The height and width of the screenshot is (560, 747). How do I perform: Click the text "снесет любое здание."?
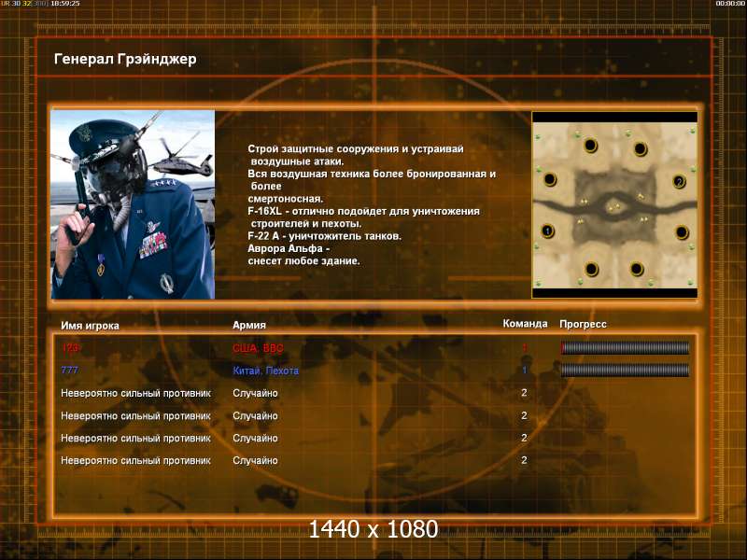[x=304, y=261]
